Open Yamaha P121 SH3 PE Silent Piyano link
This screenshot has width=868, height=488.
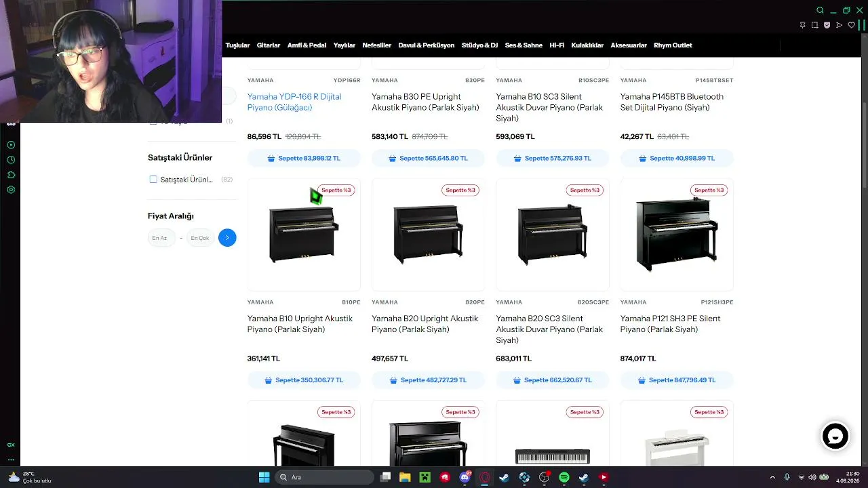pos(671,324)
